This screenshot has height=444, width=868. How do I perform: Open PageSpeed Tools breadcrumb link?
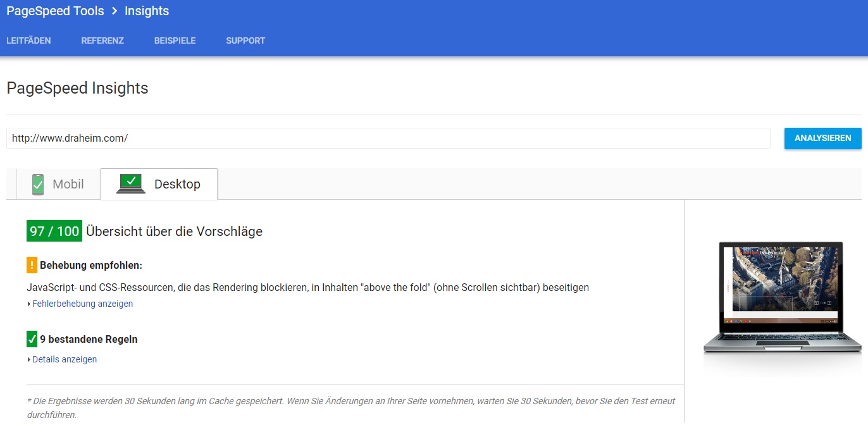coord(55,11)
